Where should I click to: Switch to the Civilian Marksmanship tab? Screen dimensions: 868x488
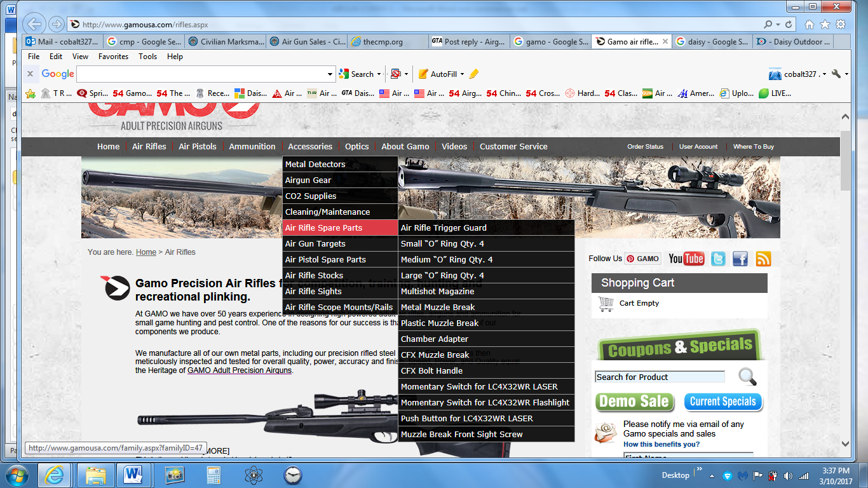[225, 41]
